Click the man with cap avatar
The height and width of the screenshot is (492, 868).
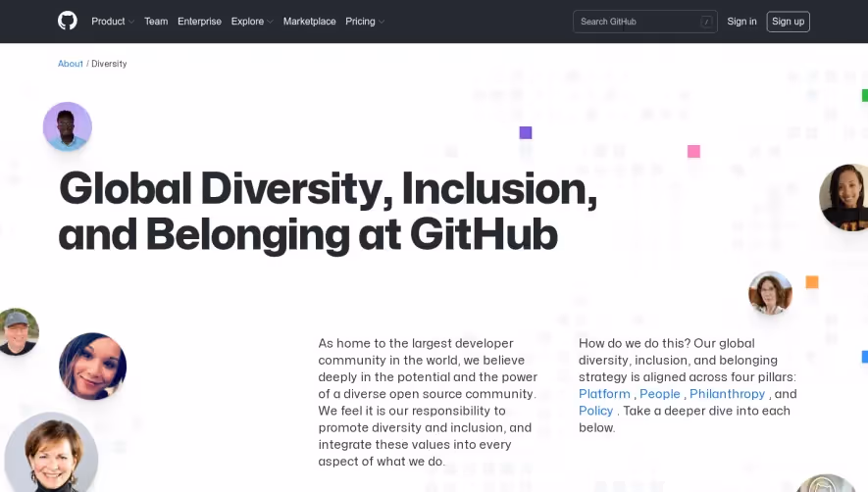point(19,331)
